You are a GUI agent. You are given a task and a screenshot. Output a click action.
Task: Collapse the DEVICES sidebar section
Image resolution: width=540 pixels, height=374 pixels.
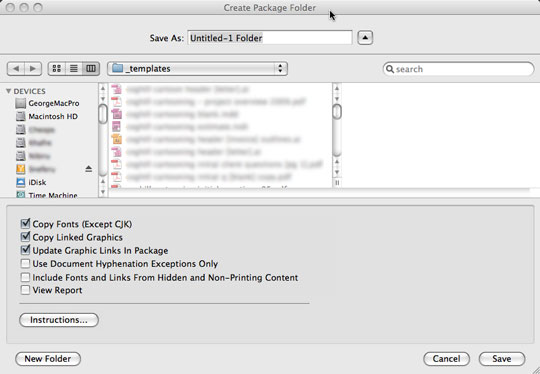[x=9, y=91]
